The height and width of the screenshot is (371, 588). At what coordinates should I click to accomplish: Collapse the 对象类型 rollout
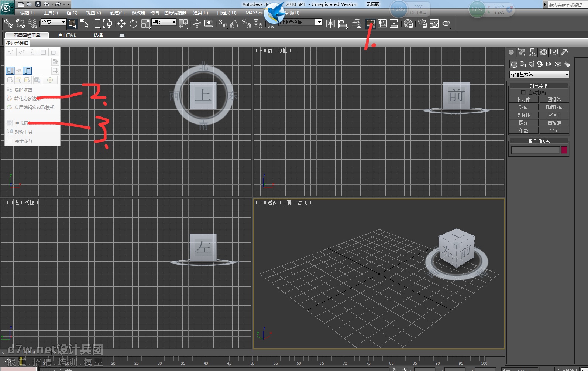539,86
